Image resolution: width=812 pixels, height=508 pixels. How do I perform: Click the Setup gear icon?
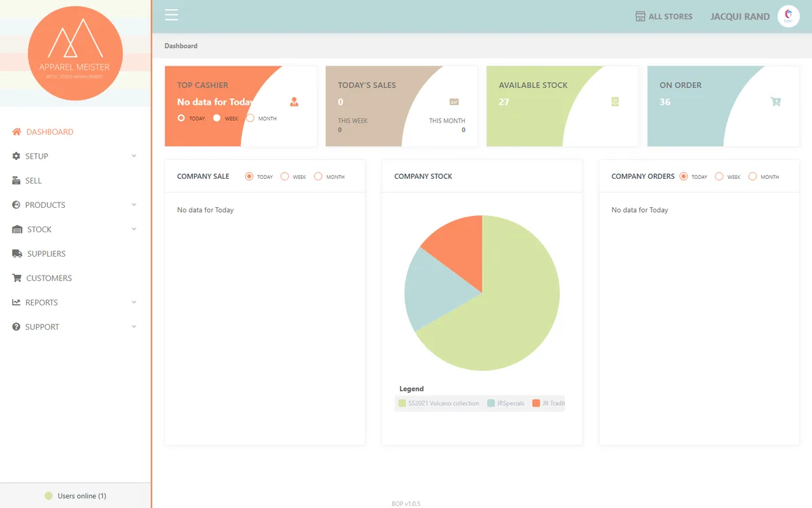[x=16, y=156]
